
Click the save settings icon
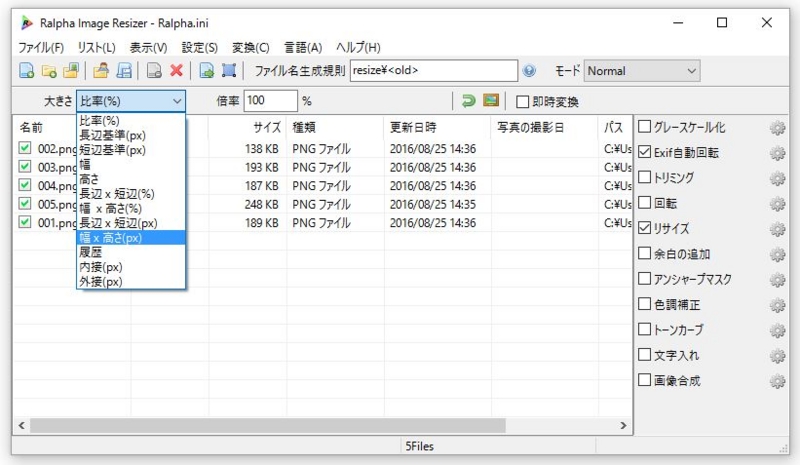pos(124,71)
